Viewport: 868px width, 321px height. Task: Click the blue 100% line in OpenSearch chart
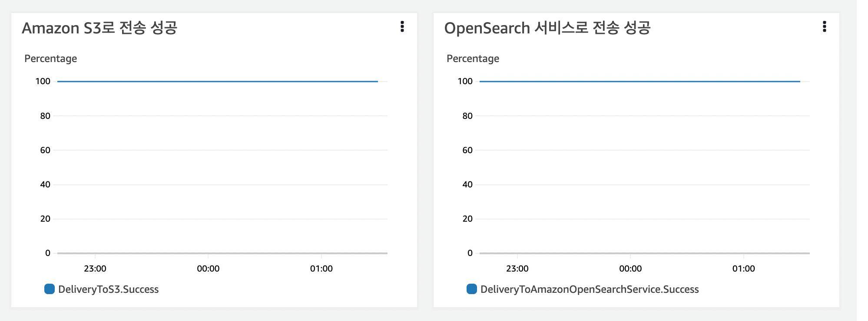point(639,81)
